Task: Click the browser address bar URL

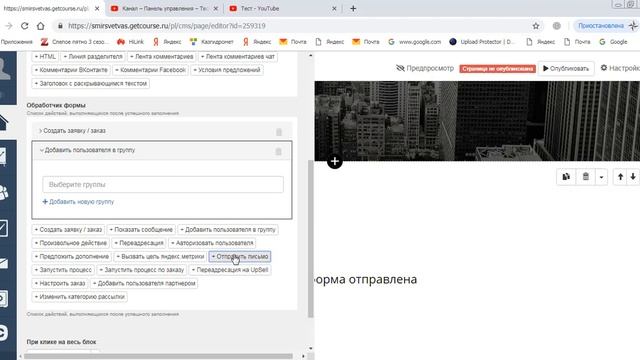Action: (x=167, y=26)
